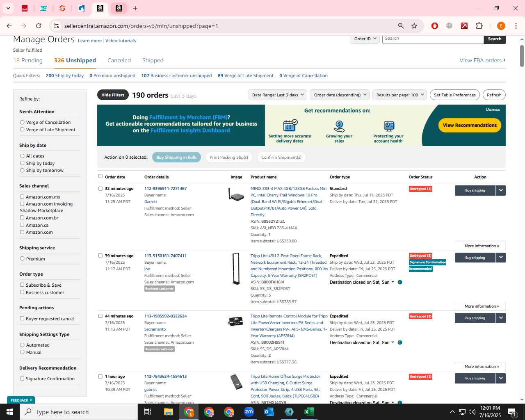Open the Adobe Acrobat extension icon
This screenshot has width=525, height=420.
pos(464,26)
